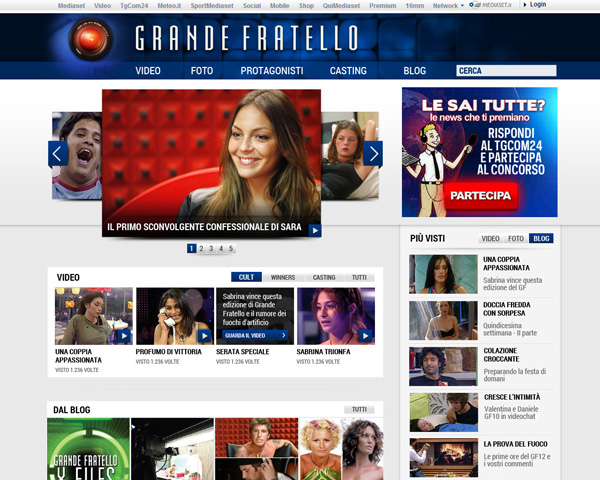The width and height of the screenshot is (600, 480).
Task: Click Tutti button in Dal Blog section
Action: coord(359,410)
